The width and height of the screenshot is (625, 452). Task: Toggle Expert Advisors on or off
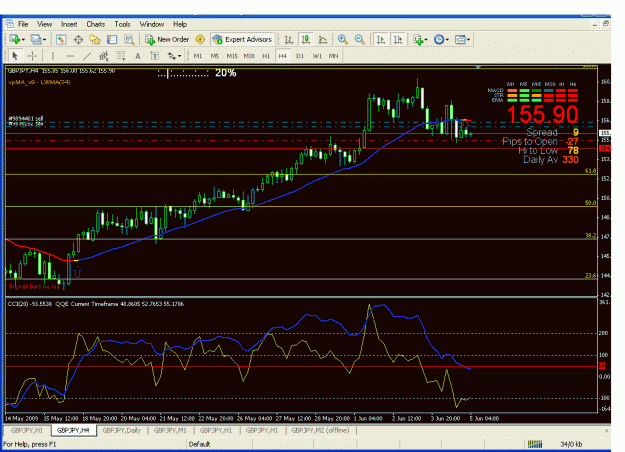(243, 39)
